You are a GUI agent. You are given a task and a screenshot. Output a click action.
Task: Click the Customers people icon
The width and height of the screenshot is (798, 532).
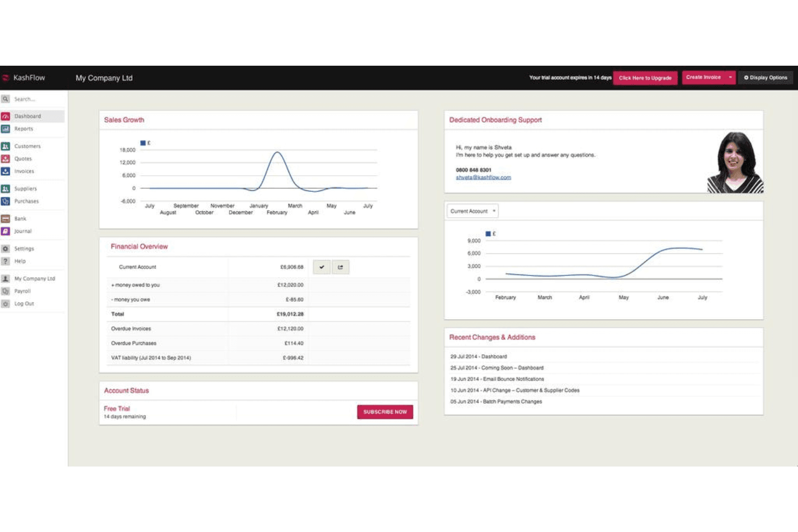pos(5,146)
